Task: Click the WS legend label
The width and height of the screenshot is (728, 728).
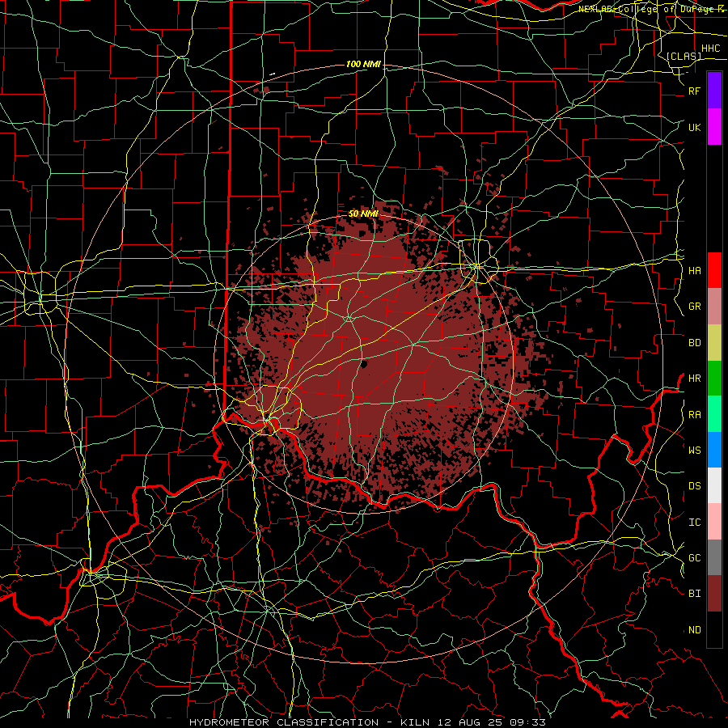Action: (694, 451)
